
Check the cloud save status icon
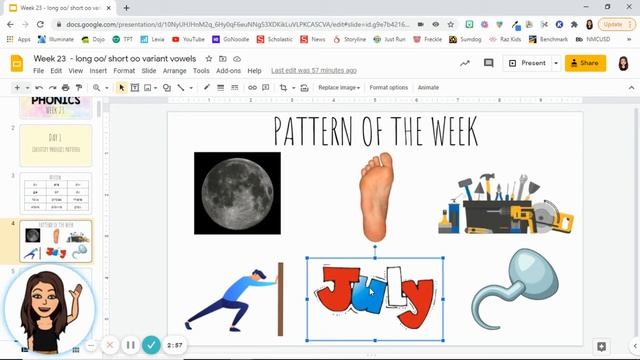click(x=237, y=59)
